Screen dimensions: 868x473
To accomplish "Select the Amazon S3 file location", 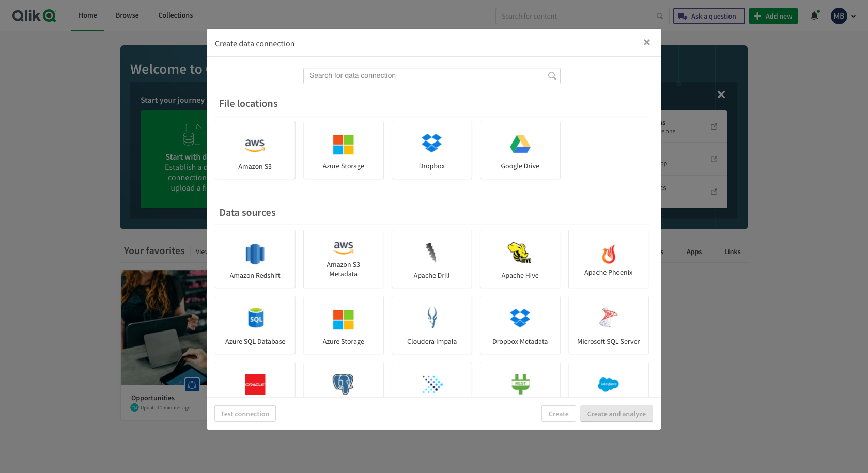I will click(255, 150).
